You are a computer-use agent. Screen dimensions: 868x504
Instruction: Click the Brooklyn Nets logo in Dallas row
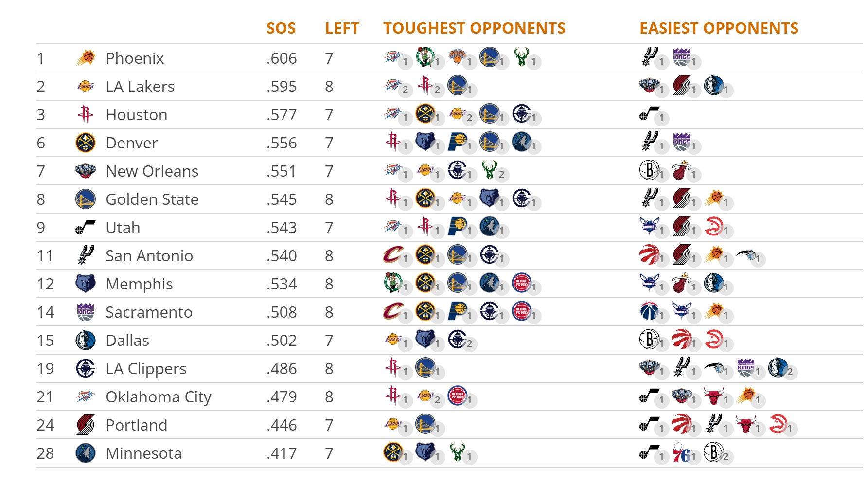coord(649,339)
